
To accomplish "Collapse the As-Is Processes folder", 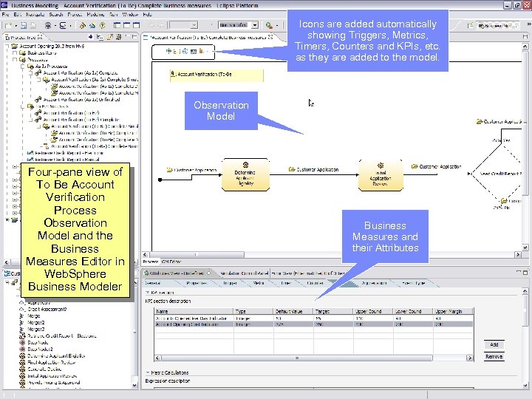I will tap(22, 66).
